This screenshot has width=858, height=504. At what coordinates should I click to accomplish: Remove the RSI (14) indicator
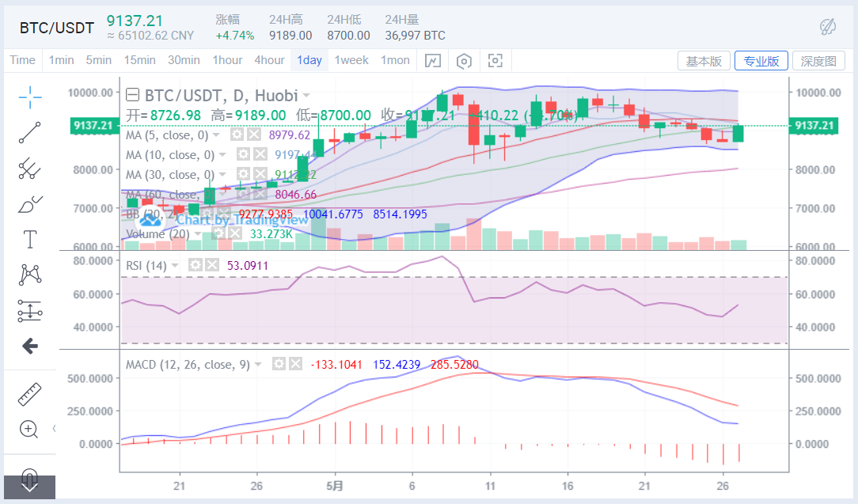point(212,265)
